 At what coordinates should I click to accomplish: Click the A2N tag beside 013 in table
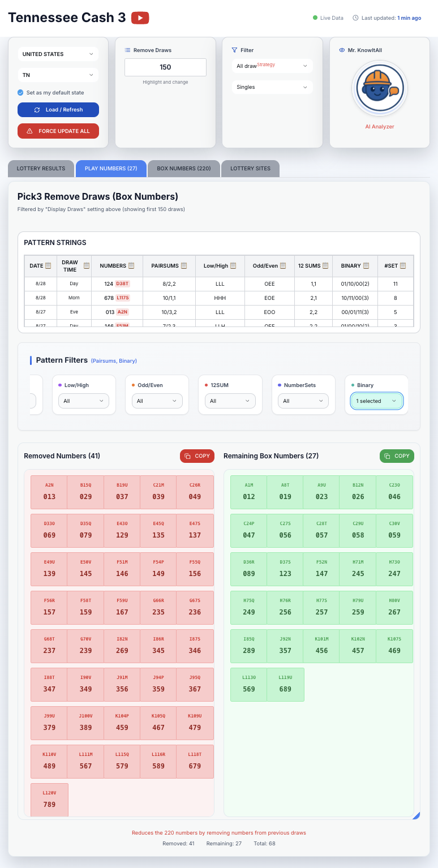point(123,312)
